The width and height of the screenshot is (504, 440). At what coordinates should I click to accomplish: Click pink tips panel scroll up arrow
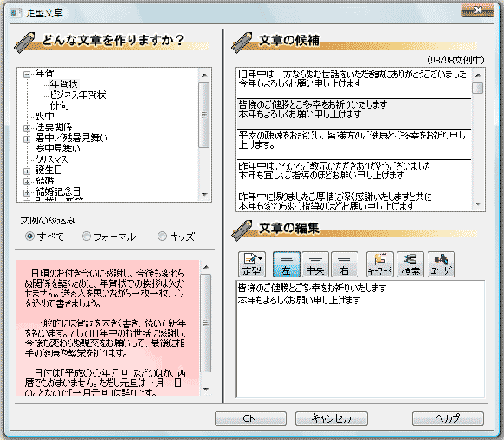coord(206,267)
